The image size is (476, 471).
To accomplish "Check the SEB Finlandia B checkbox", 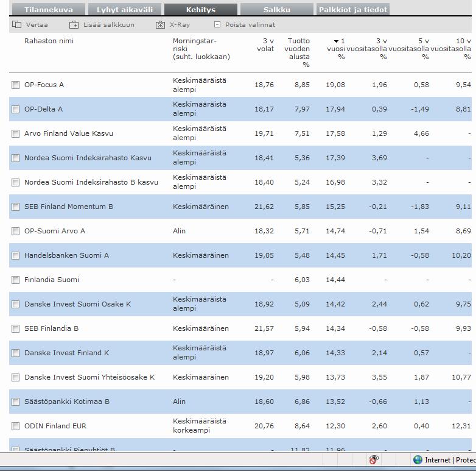I will 15,328.
